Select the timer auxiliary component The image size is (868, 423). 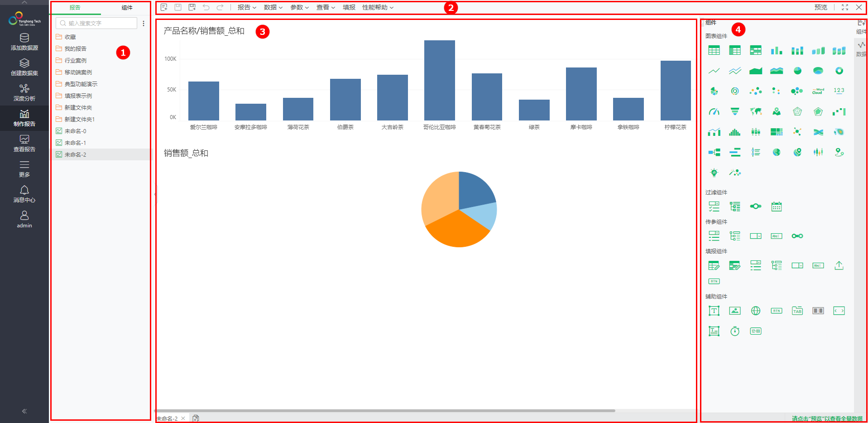tap(734, 331)
